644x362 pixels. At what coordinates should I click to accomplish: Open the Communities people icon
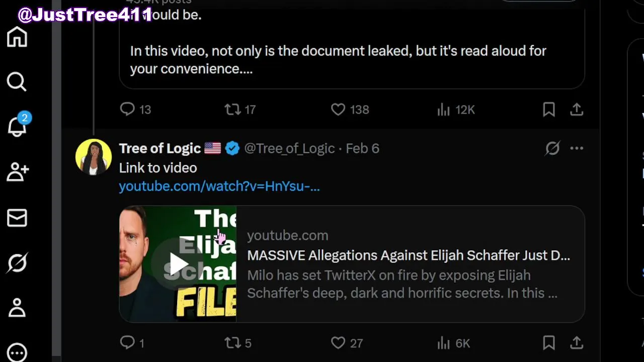pyautogui.click(x=17, y=172)
